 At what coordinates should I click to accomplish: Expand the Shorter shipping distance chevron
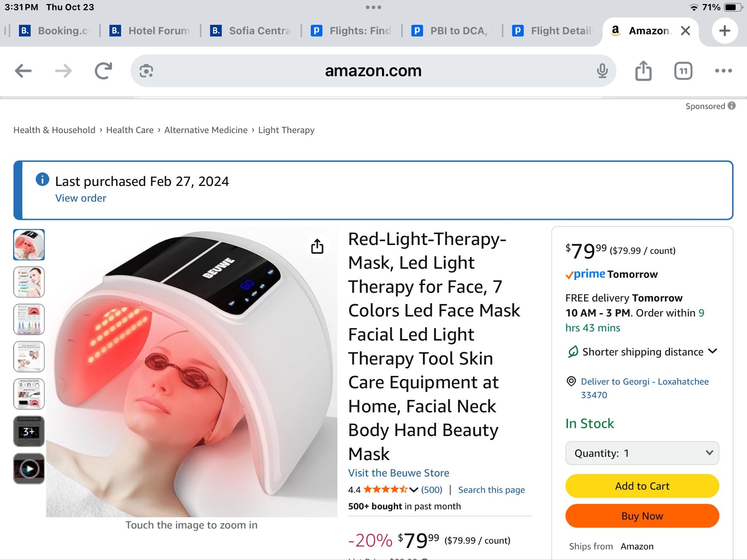713,352
